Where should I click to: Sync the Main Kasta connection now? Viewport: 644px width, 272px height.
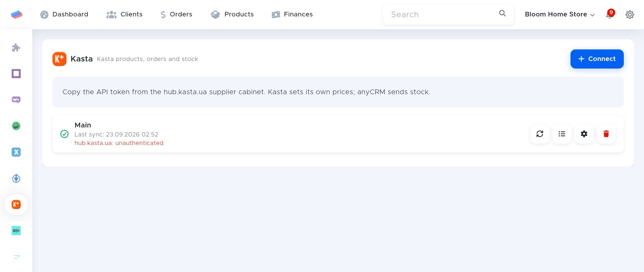(x=540, y=134)
